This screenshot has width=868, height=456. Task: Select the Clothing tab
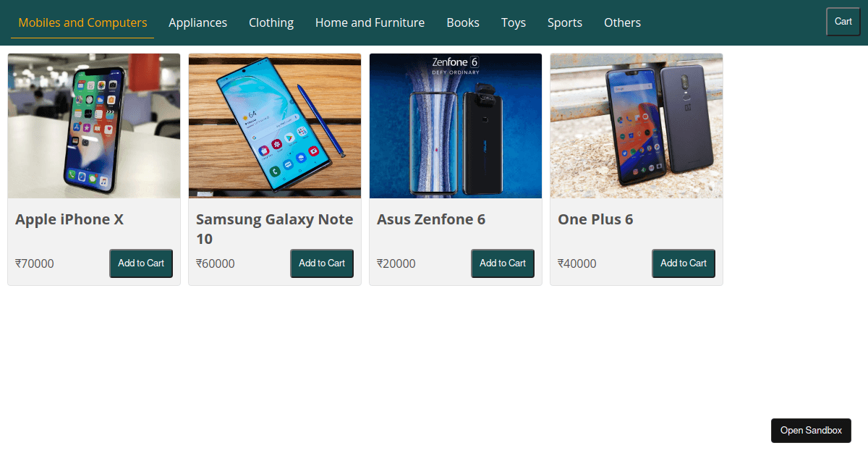pyautogui.click(x=271, y=22)
